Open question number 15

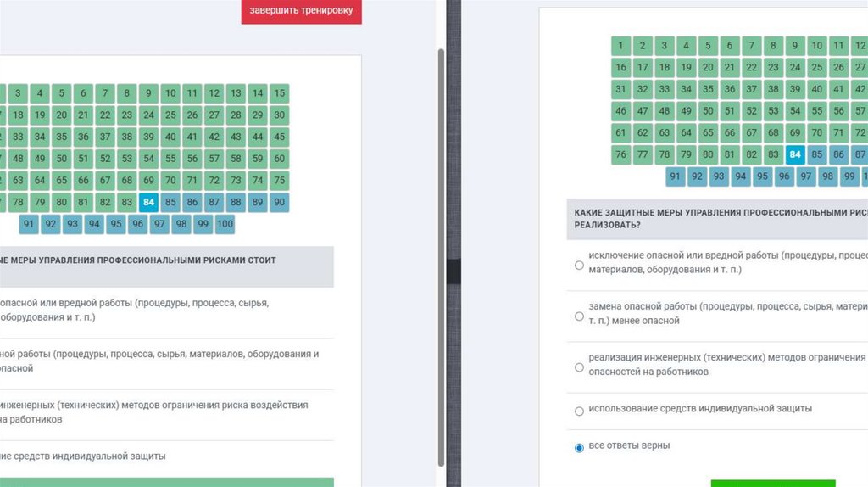point(279,93)
